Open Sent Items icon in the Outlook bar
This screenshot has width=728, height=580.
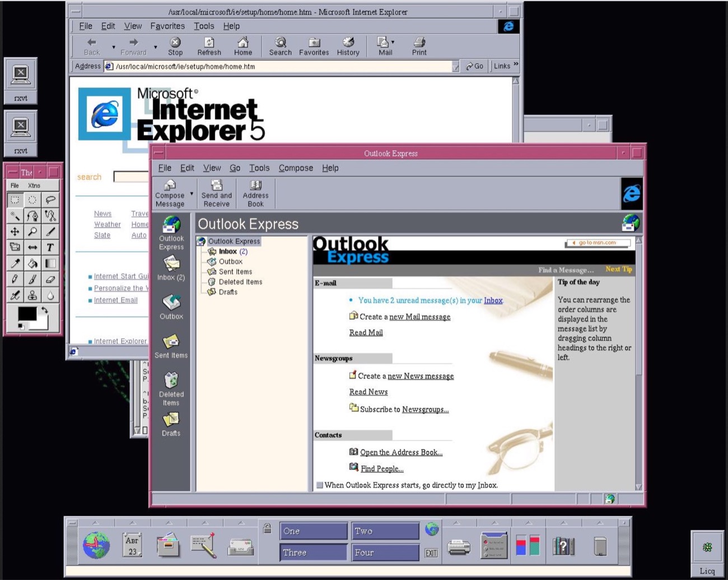tap(171, 346)
